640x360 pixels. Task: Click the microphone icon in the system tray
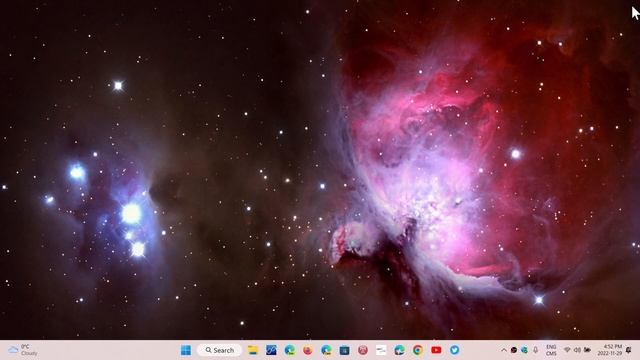point(536,350)
